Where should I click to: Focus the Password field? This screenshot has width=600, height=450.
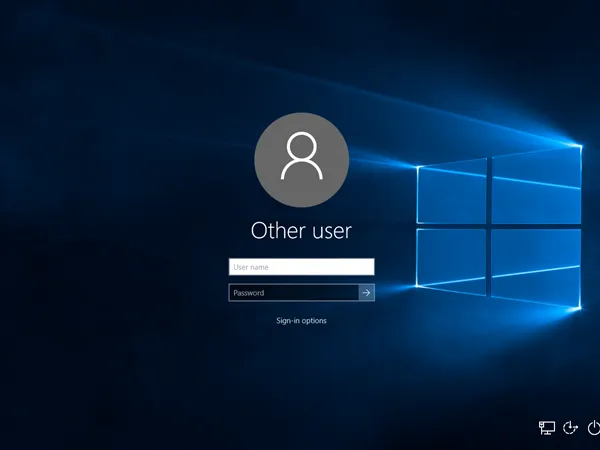(293, 293)
